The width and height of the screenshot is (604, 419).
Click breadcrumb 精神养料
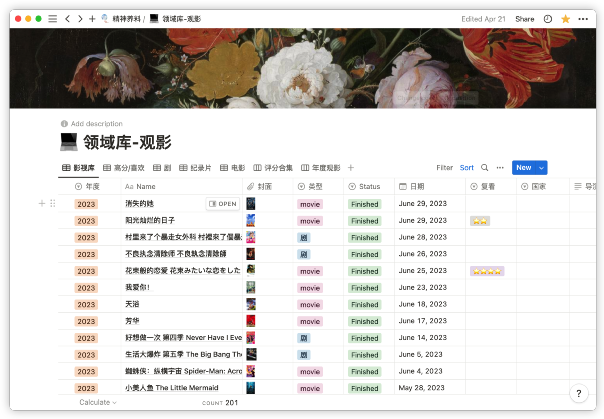coord(122,19)
